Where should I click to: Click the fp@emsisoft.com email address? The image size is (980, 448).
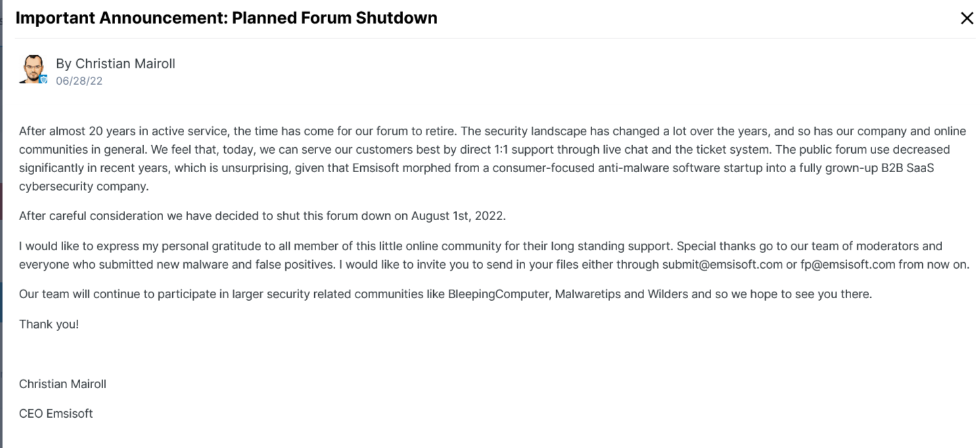click(x=848, y=265)
